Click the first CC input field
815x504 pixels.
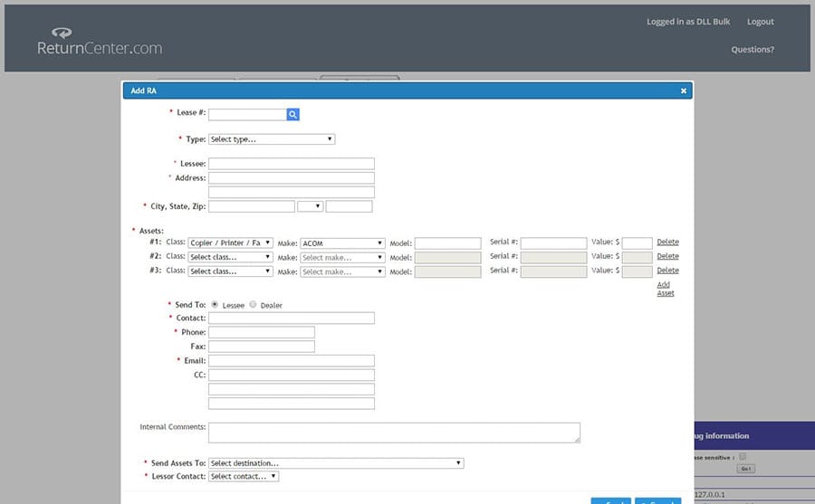(x=291, y=375)
